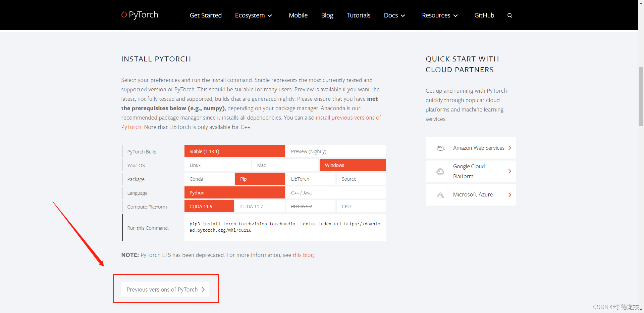Click QUICK START WITH CLOUD PARTNERS heading

462,64
